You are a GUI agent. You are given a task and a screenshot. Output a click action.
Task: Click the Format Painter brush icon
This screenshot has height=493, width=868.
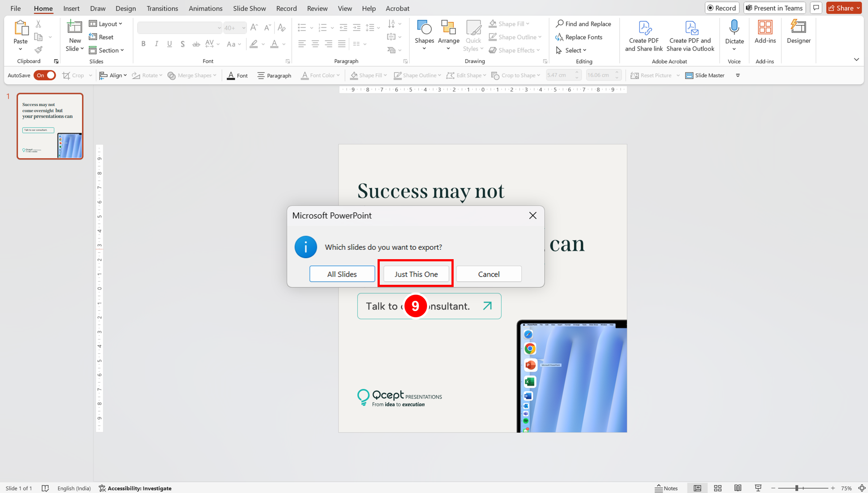pyautogui.click(x=39, y=50)
